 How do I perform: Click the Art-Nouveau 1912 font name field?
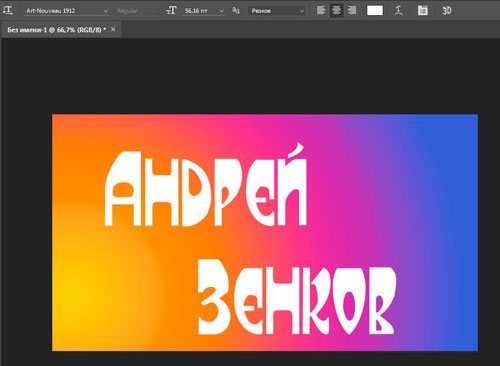coord(63,11)
